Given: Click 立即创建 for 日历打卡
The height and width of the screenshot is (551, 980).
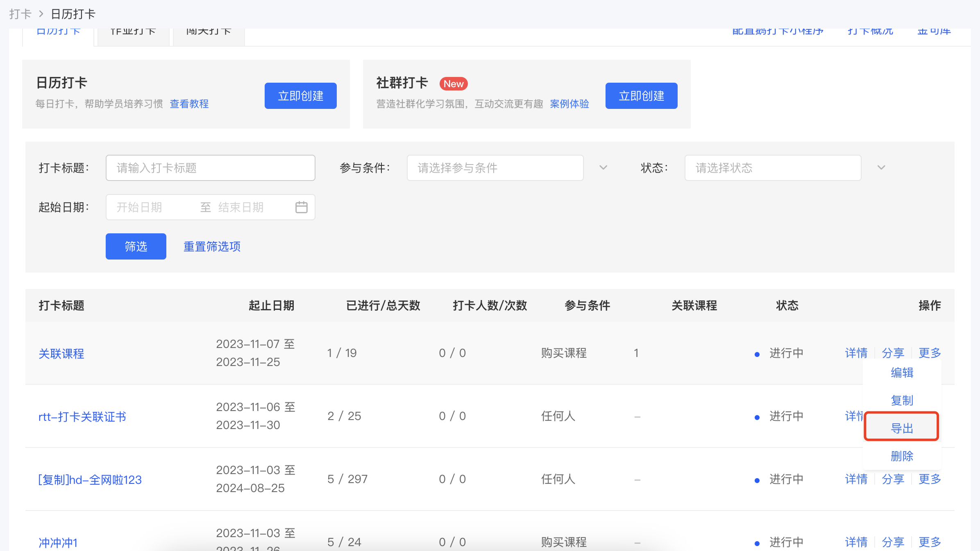Looking at the screenshot, I should click(x=301, y=96).
